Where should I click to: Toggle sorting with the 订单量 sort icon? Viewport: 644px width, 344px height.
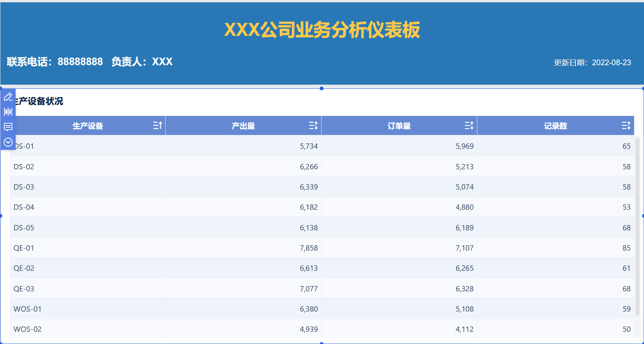coord(469,125)
